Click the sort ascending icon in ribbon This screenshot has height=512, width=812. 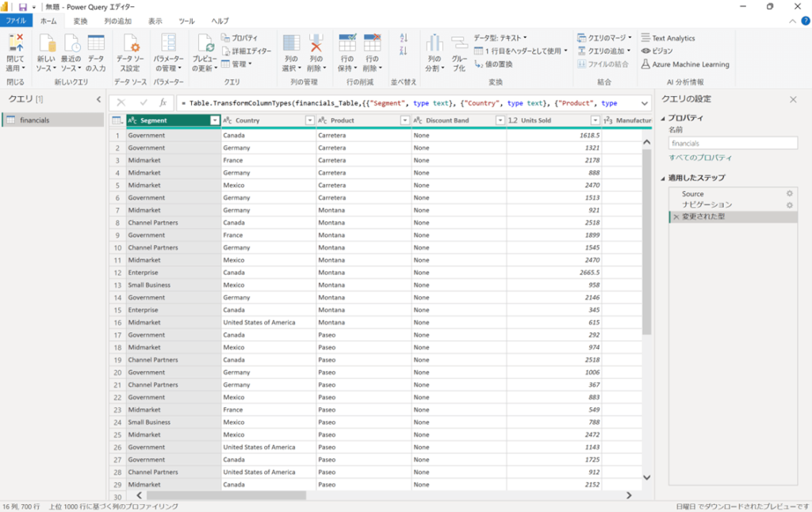pyautogui.click(x=404, y=38)
